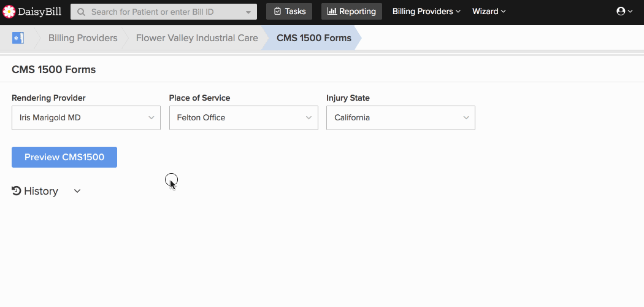Open the Place of Service dropdown
The image size is (644, 307).
click(243, 118)
